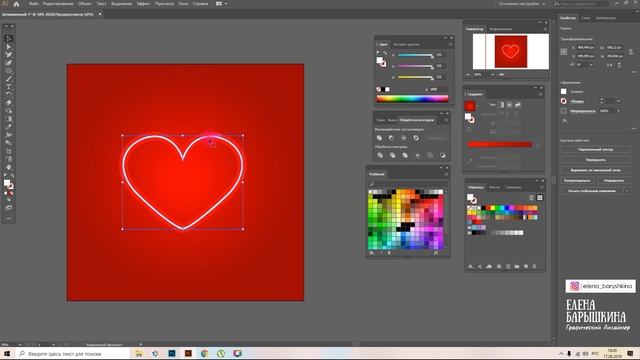The image size is (640, 360).
Task: Pick a color from the Color panel spectrum bar
Action: (412, 98)
